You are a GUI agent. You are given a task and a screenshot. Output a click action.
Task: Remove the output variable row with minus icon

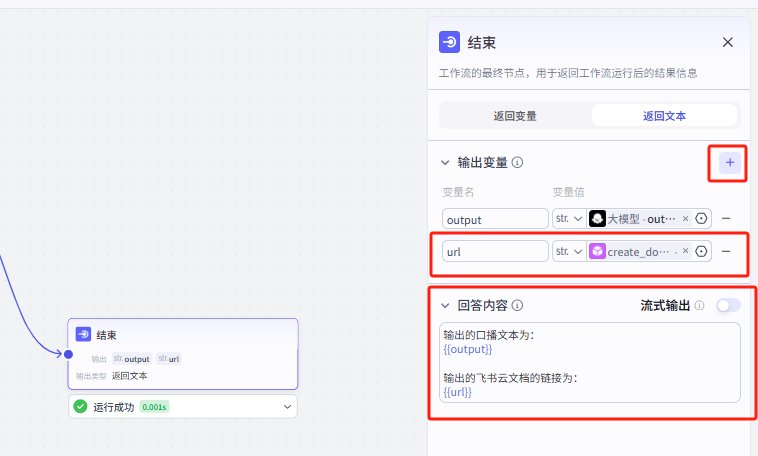click(726, 218)
